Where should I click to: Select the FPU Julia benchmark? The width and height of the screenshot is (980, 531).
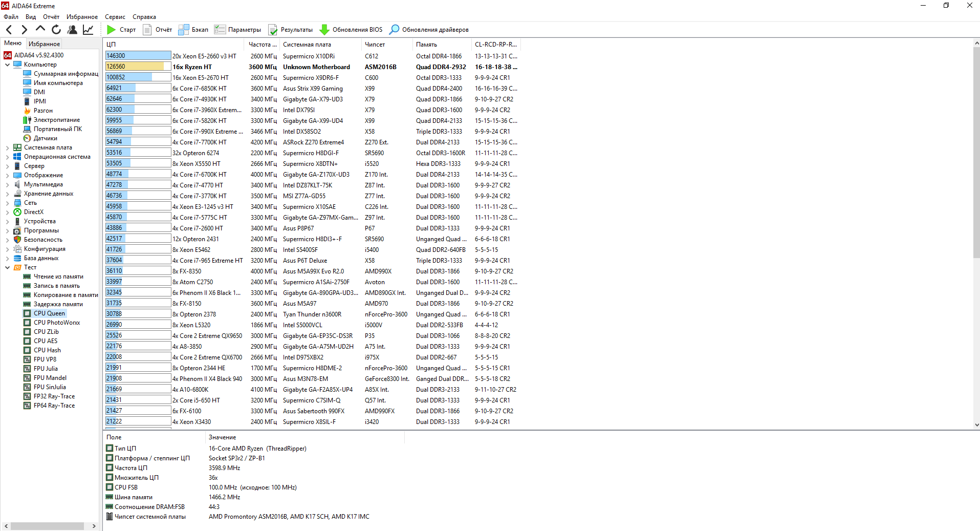(x=46, y=369)
